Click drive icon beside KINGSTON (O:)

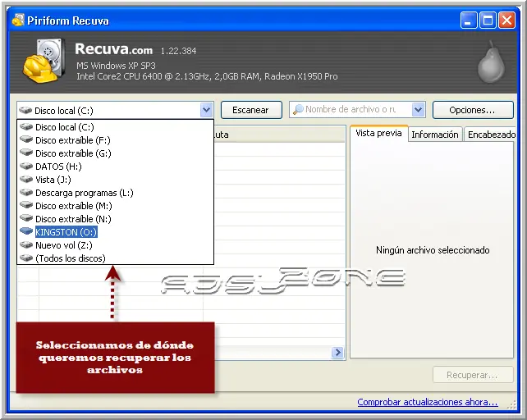pos(26,231)
